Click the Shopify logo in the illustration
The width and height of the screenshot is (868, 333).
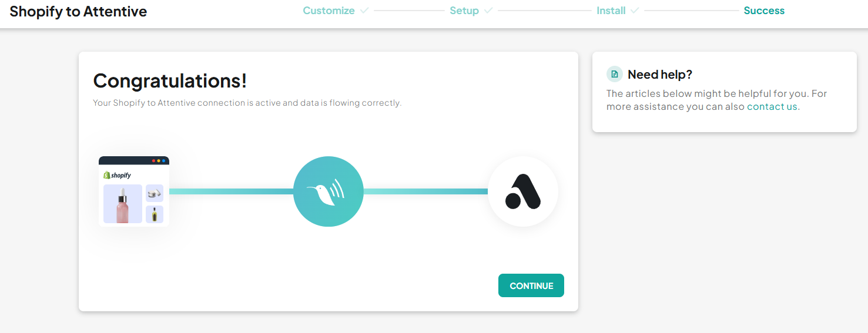[x=117, y=175]
